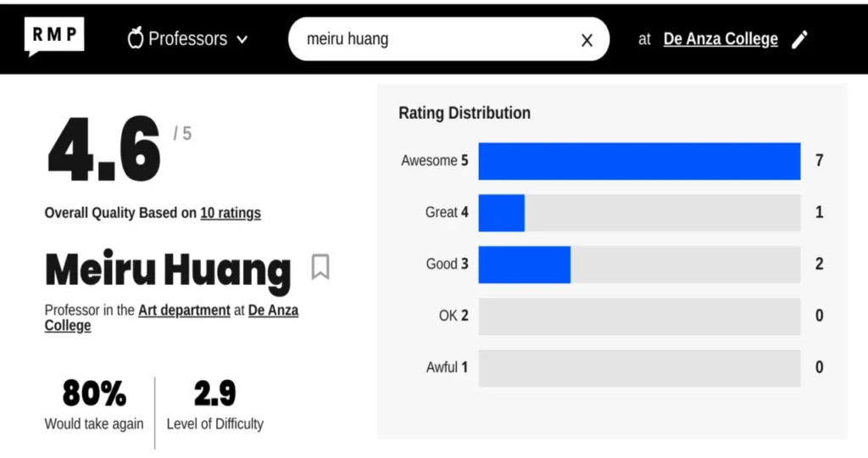
Task: Click the apple icon beside Professors
Action: [135, 38]
